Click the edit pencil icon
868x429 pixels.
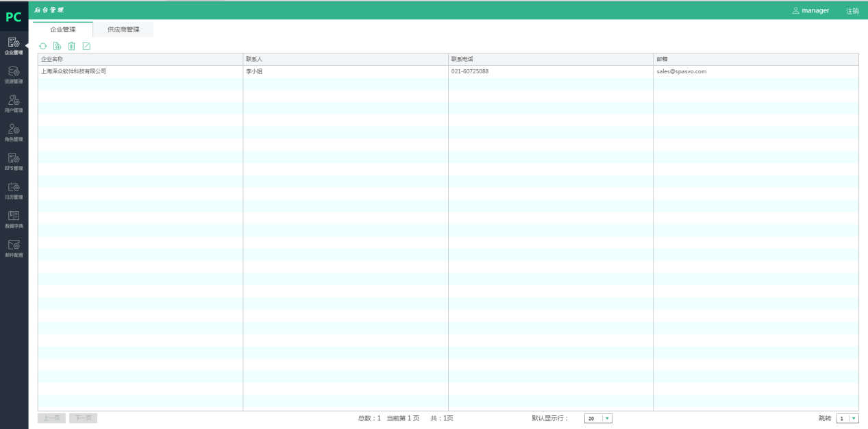86,46
